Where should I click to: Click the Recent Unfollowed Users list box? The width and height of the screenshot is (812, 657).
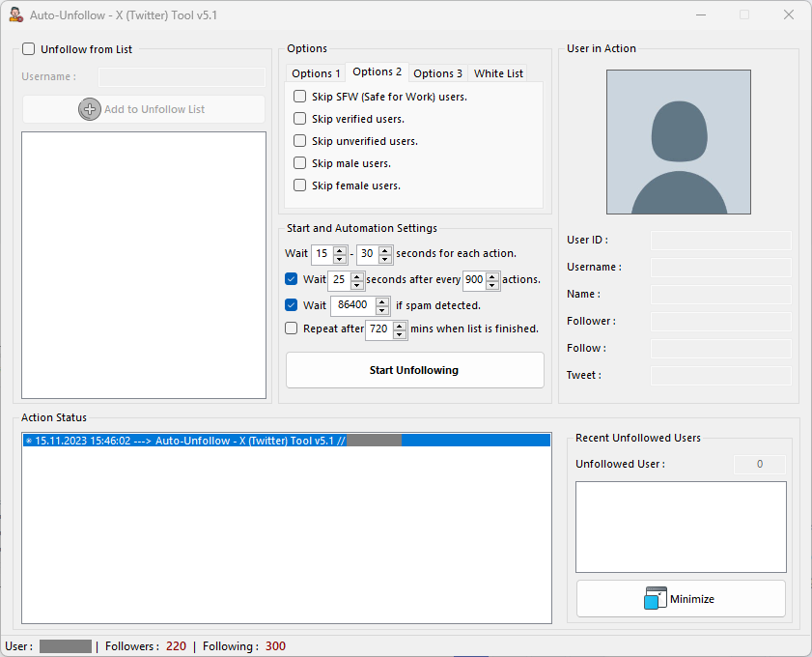(681, 527)
